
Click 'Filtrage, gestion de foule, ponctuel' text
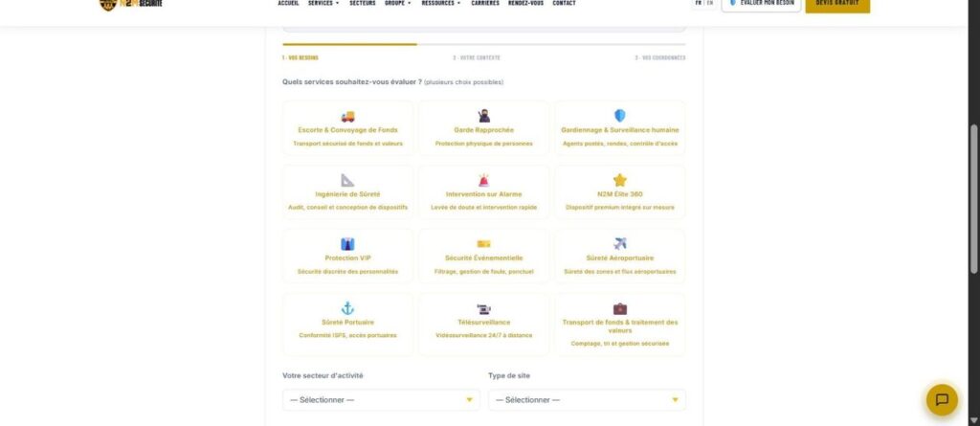tap(483, 272)
